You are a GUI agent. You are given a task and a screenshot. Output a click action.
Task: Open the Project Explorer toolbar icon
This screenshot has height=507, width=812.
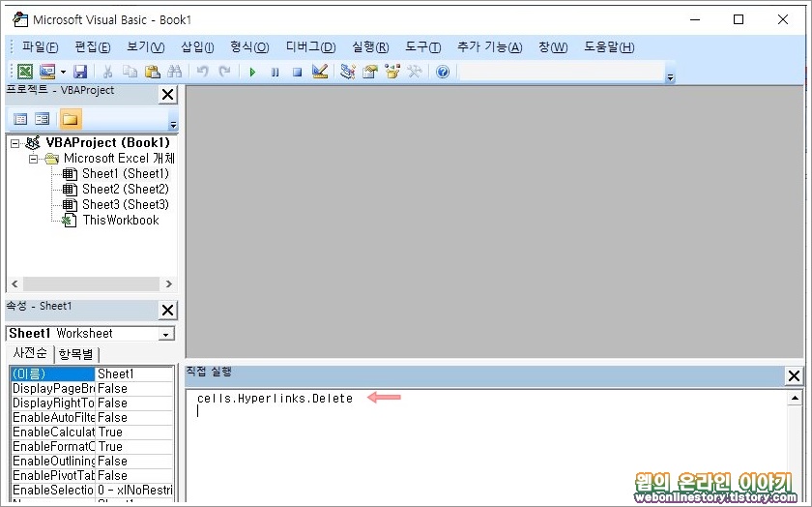[x=347, y=72]
